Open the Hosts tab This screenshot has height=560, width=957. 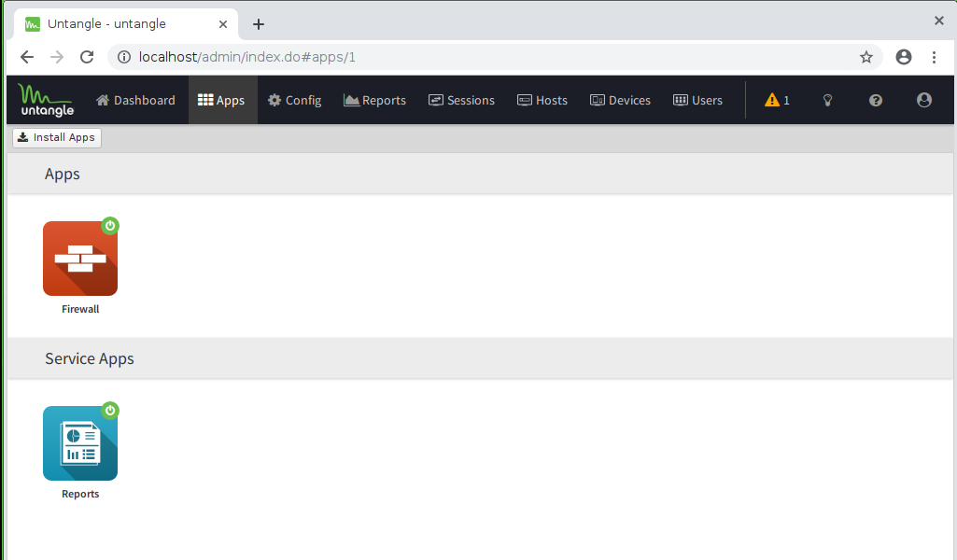pyautogui.click(x=542, y=100)
